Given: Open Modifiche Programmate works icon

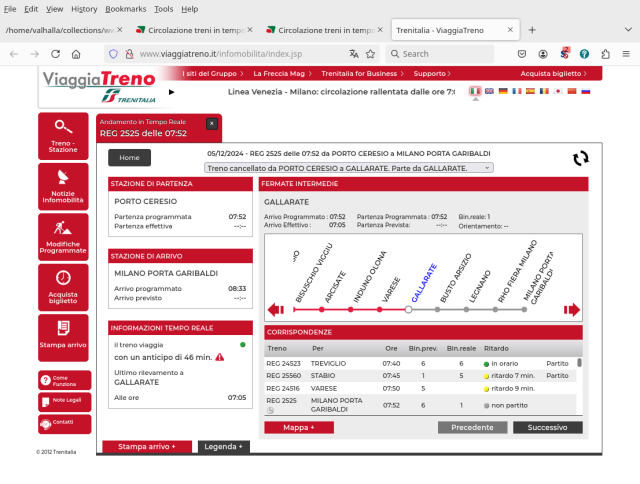Looking at the screenshot, I should pos(63,237).
